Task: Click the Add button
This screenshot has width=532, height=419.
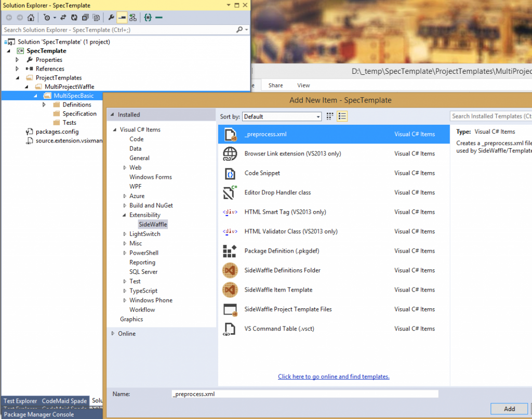Action: [509, 409]
